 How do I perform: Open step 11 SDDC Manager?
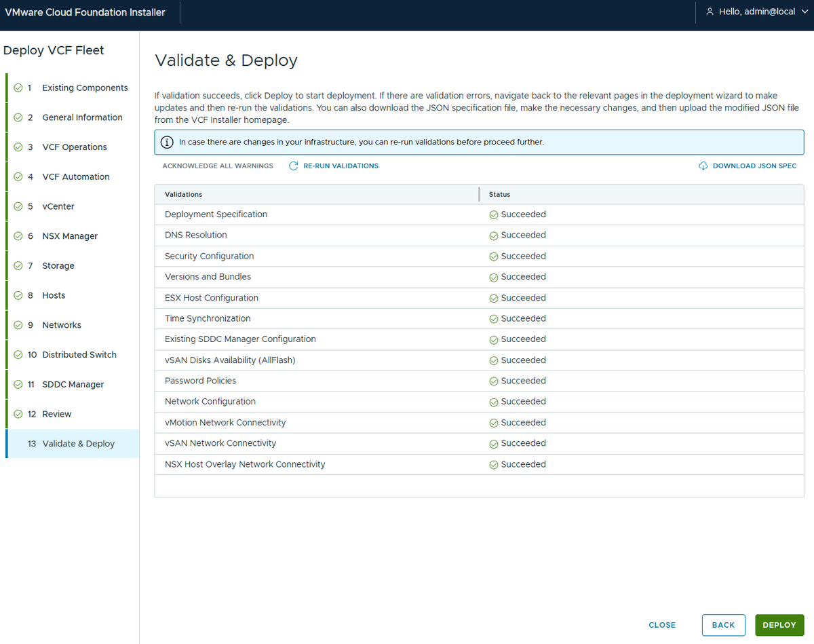point(73,384)
